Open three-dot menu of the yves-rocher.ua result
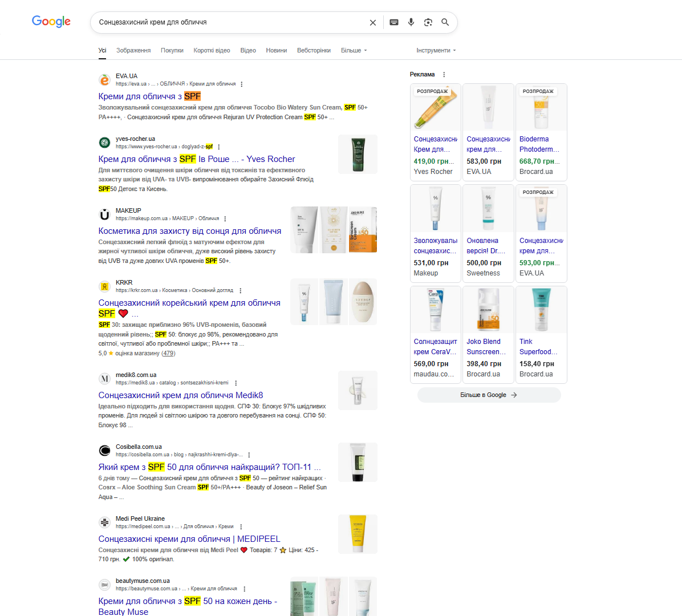This screenshot has height=616, width=682. 219,147
